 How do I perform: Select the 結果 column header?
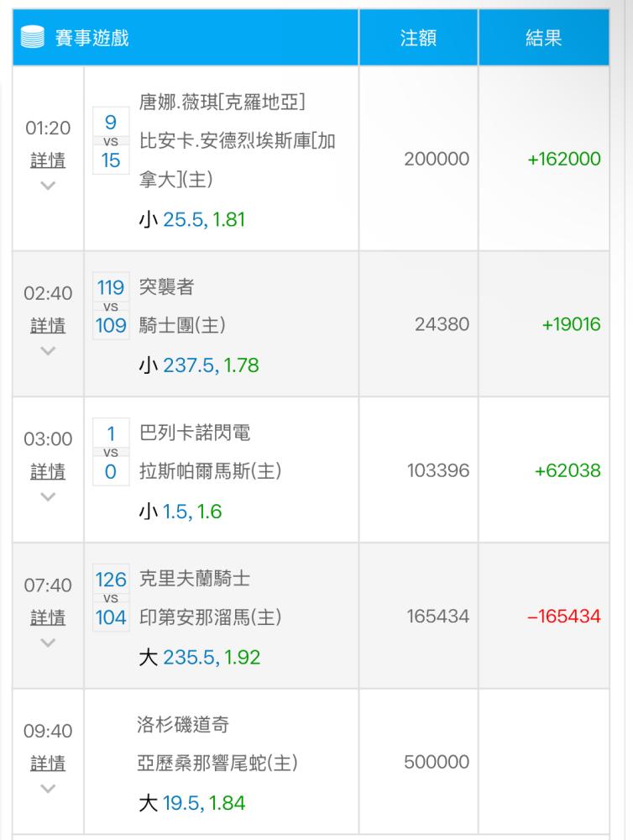[x=543, y=39]
